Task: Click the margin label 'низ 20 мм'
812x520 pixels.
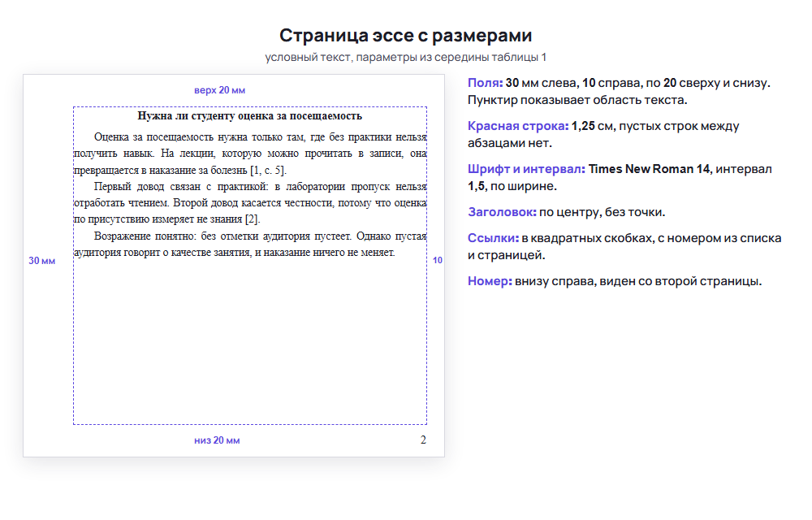Action: click(217, 440)
